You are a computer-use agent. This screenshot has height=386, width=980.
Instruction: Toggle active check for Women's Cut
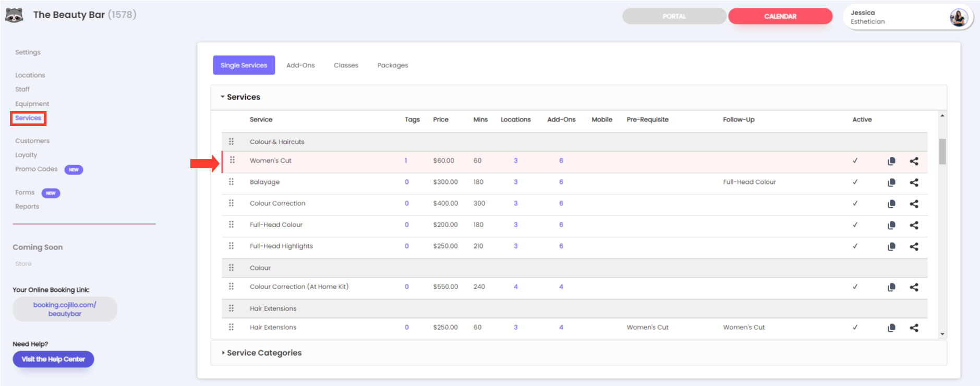(x=855, y=160)
